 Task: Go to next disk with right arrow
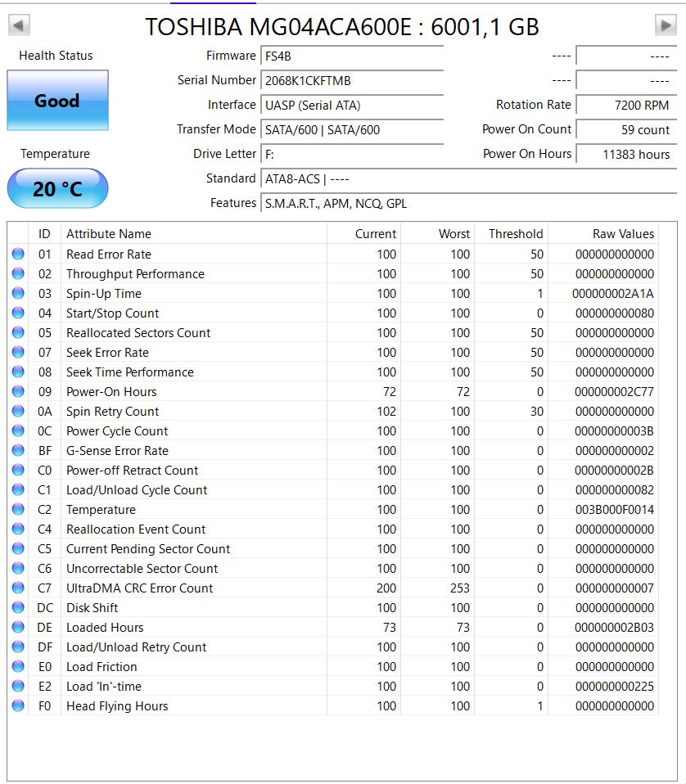(x=666, y=25)
